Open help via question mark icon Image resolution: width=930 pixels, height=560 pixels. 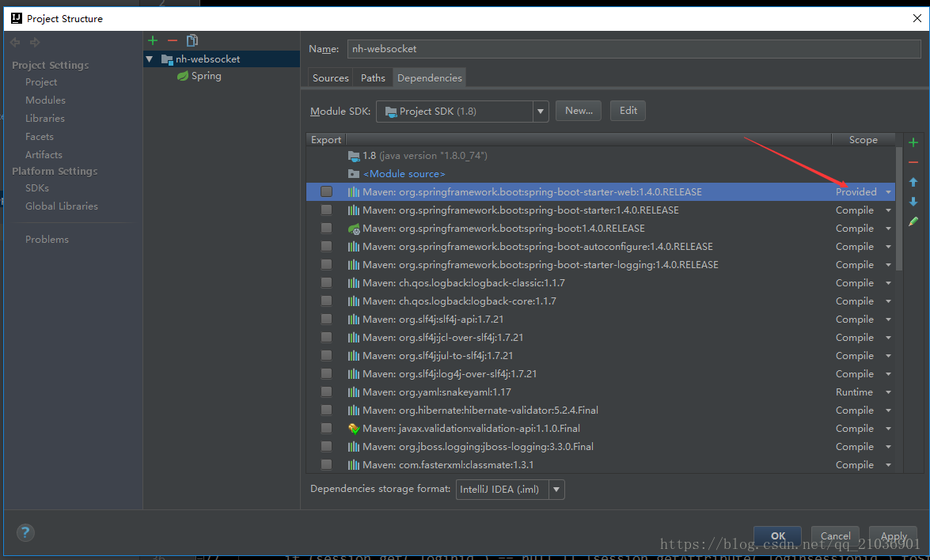(25, 533)
